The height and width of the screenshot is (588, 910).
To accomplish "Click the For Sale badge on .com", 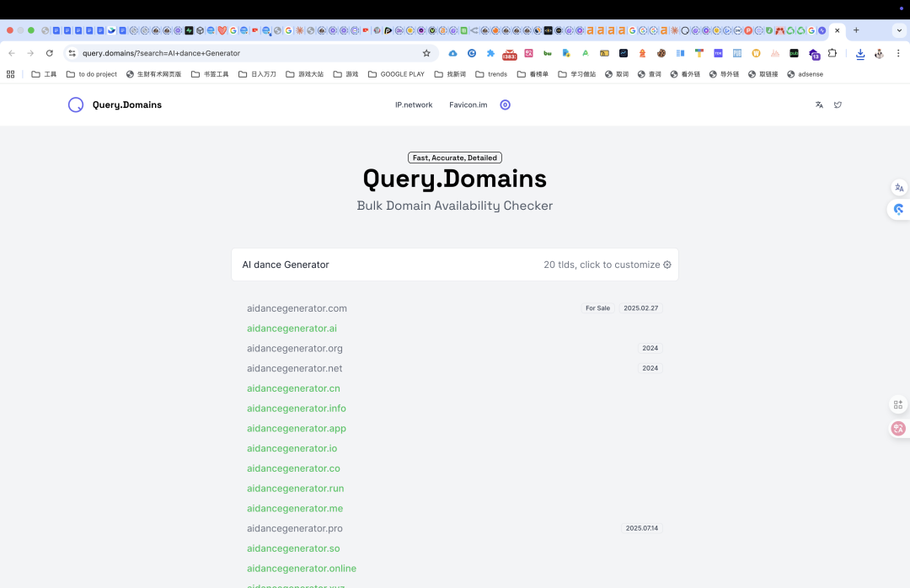I will coord(597,308).
